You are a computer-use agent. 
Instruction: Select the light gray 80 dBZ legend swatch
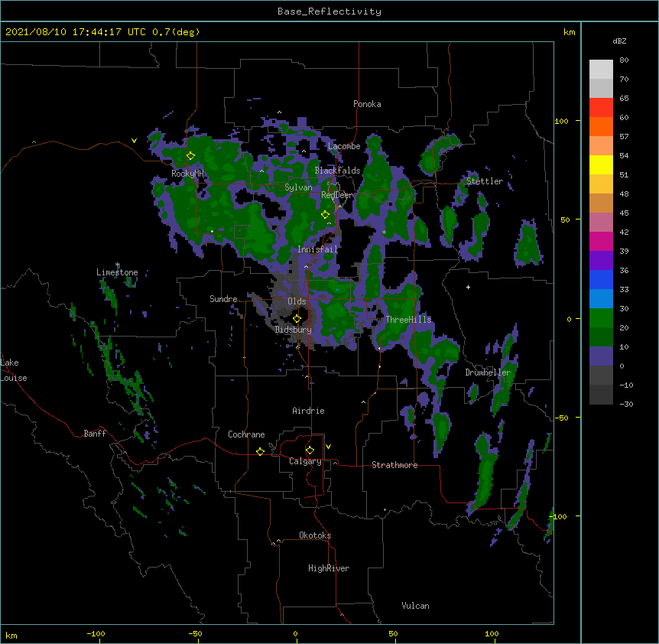[x=601, y=69]
